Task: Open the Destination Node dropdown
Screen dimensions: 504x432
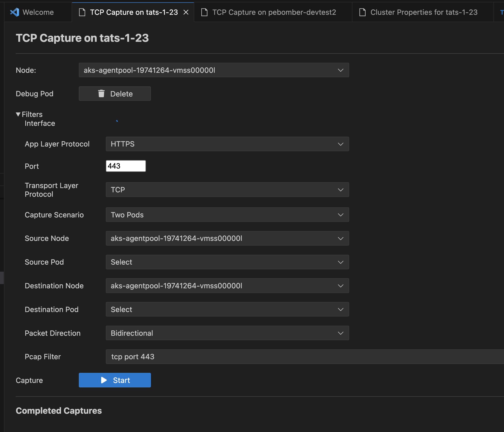Action: [x=227, y=286]
